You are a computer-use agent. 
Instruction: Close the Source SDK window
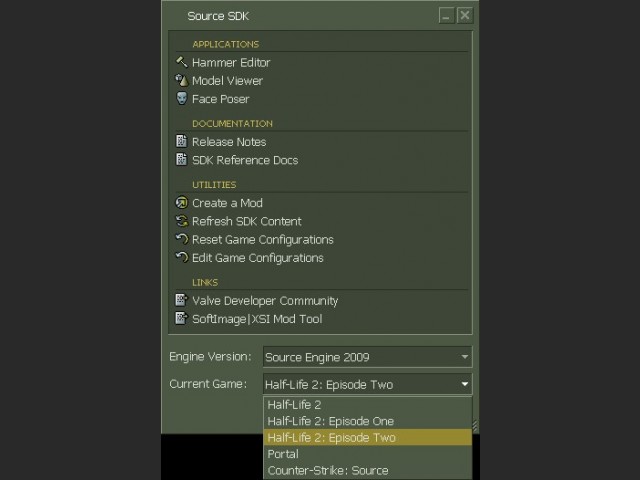(464, 16)
